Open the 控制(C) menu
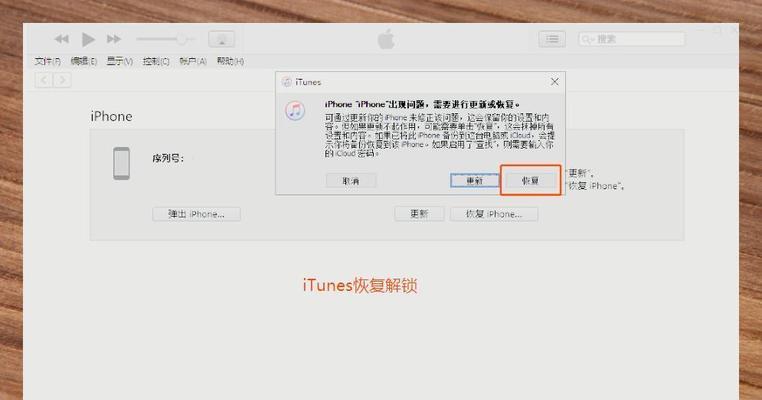This screenshot has height=400, width=762. [x=156, y=61]
